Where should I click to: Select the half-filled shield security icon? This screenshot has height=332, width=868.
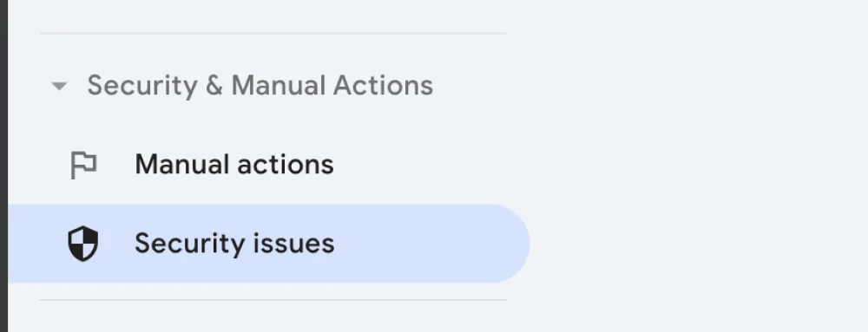point(83,244)
